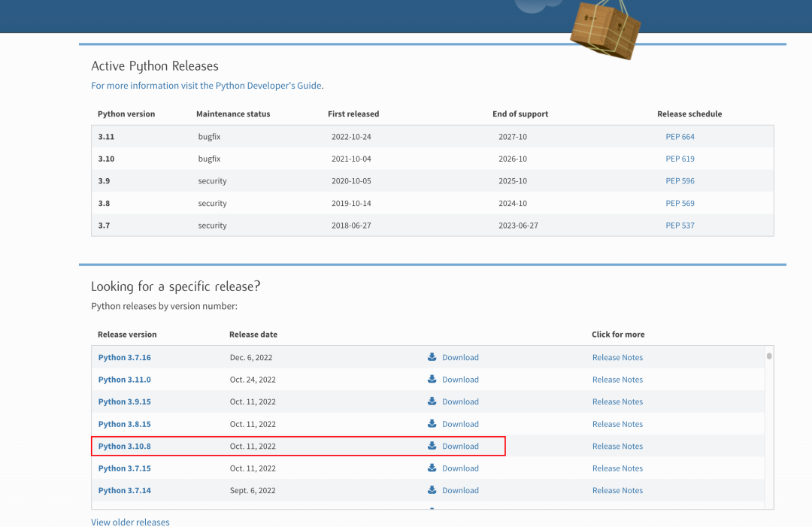Click release date Oct. 24, 2022
The height and width of the screenshot is (527, 812).
253,380
